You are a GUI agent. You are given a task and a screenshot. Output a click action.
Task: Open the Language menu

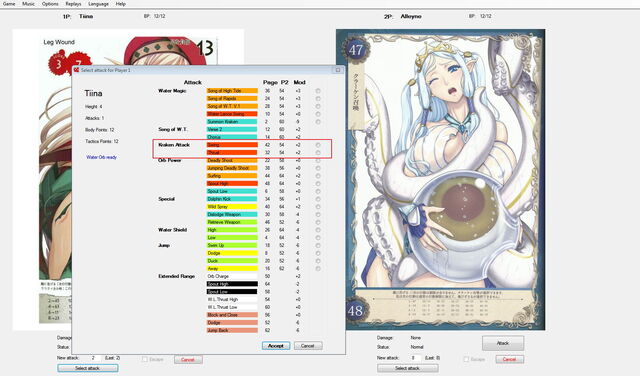coord(98,4)
